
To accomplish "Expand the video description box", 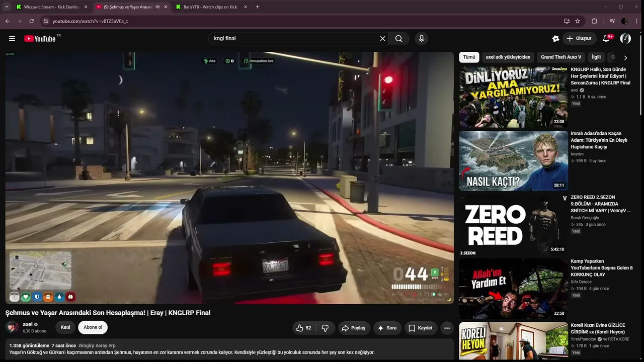I will [229, 349].
